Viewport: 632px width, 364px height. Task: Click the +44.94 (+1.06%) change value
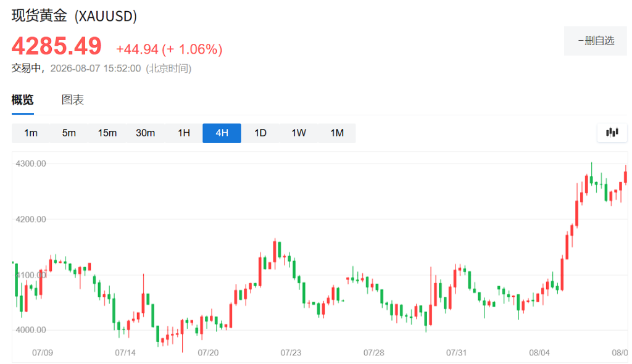click(x=169, y=49)
